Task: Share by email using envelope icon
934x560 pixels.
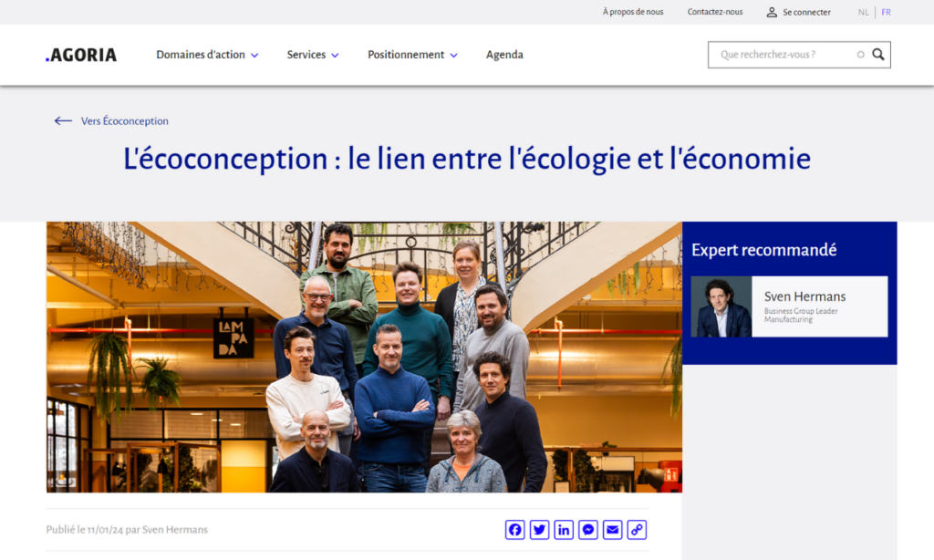Action: click(x=612, y=530)
